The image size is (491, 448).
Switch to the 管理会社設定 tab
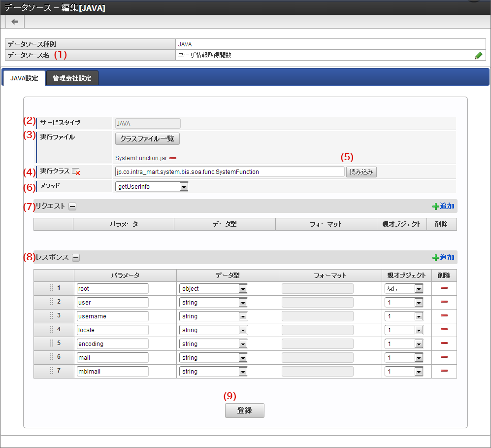tap(72, 78)
